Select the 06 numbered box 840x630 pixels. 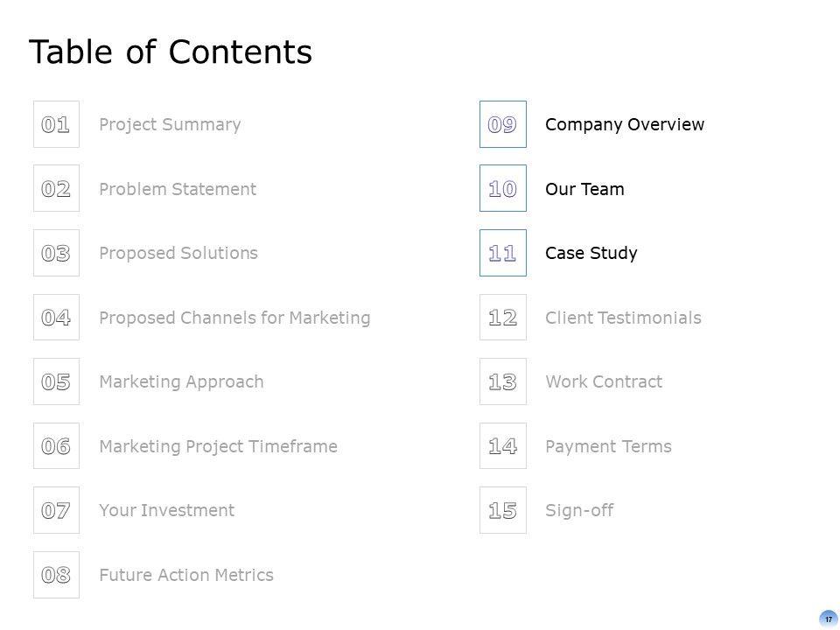56,446
